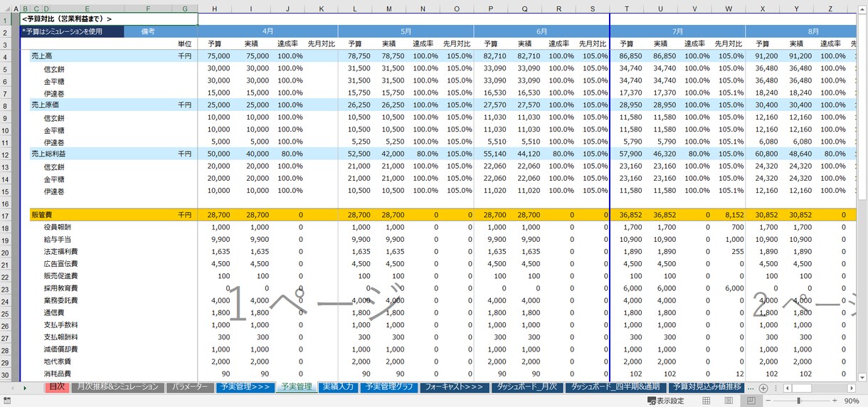Switch to Normal view icon
The width and height of the screenshot is (868, 407).
pyautogui.click(x=706, y=401)
